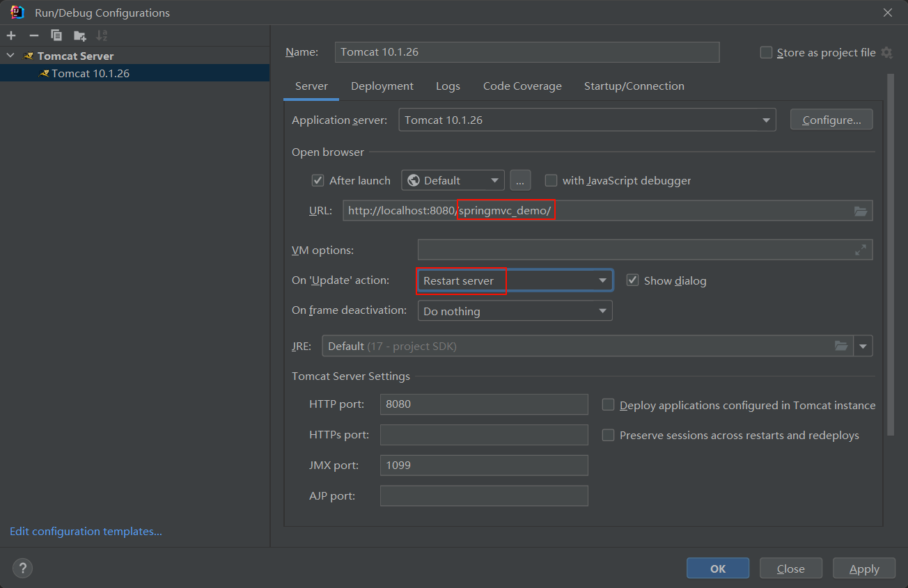Select Tomcat 10.1.26 in configuration tree

click(x=134, y=73)
